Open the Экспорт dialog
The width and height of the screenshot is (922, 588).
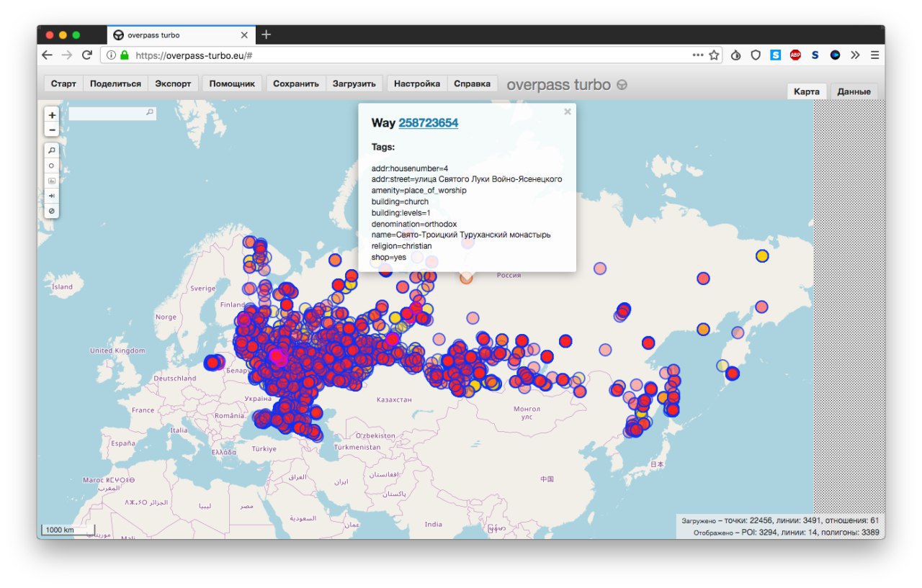[173, 83]
